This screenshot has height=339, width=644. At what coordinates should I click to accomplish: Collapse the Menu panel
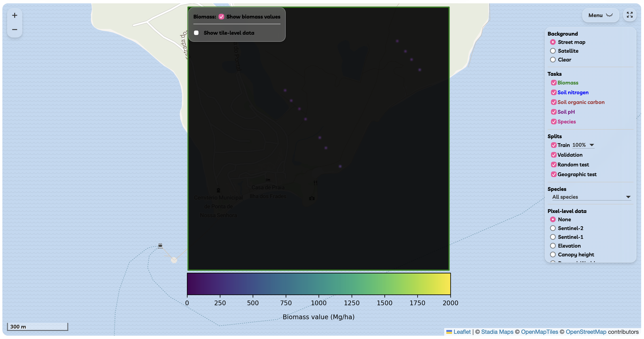pyautogui.click(x=600, y=15)
